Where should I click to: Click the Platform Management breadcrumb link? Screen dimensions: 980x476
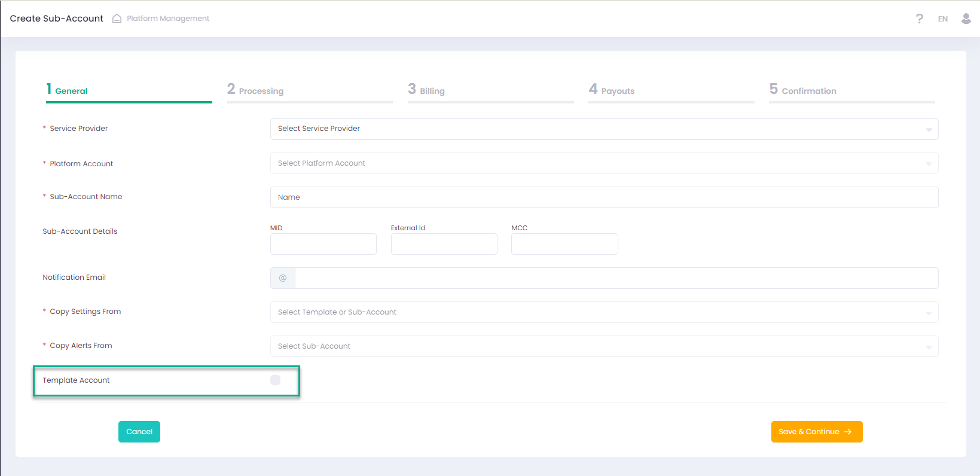tap(168, 19)
